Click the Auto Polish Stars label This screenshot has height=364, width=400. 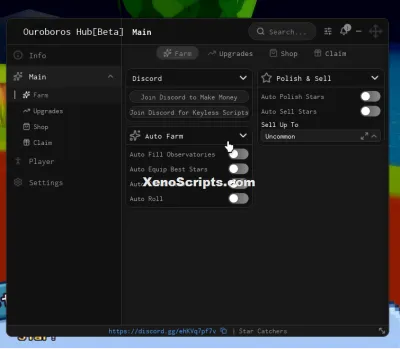coord(292,97)
